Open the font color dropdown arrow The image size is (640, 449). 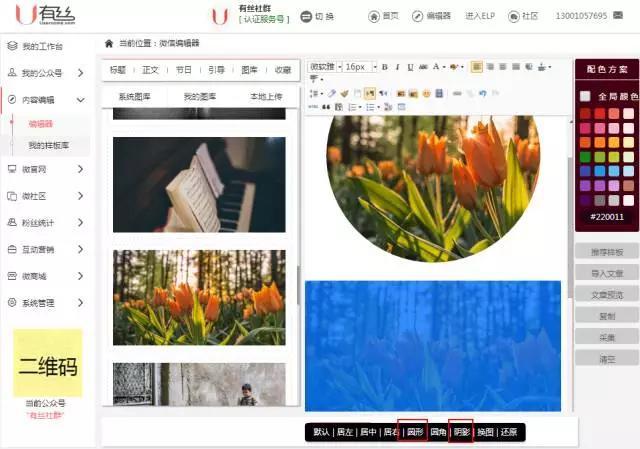pos(444,67)
